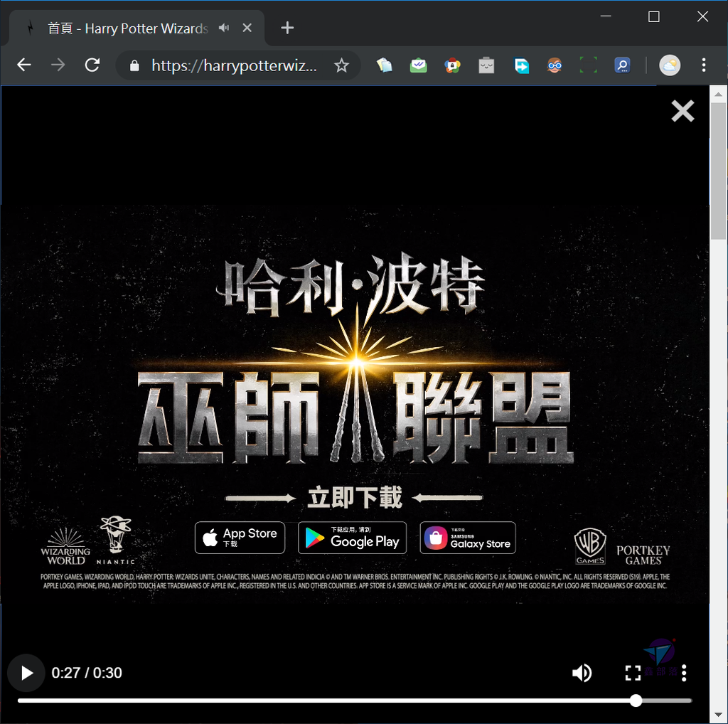Click the video progress slider handle
This screenshot has width=728, height=724.
pyautogui.click(x=636, y=701)
